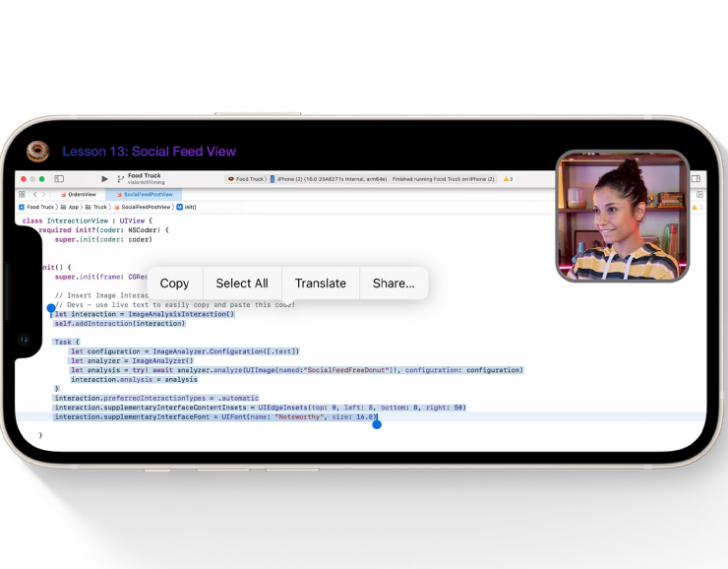The image size is (728, 569).
Task: Tap Share... in the popup menu
Action: [x=394, y=284]
